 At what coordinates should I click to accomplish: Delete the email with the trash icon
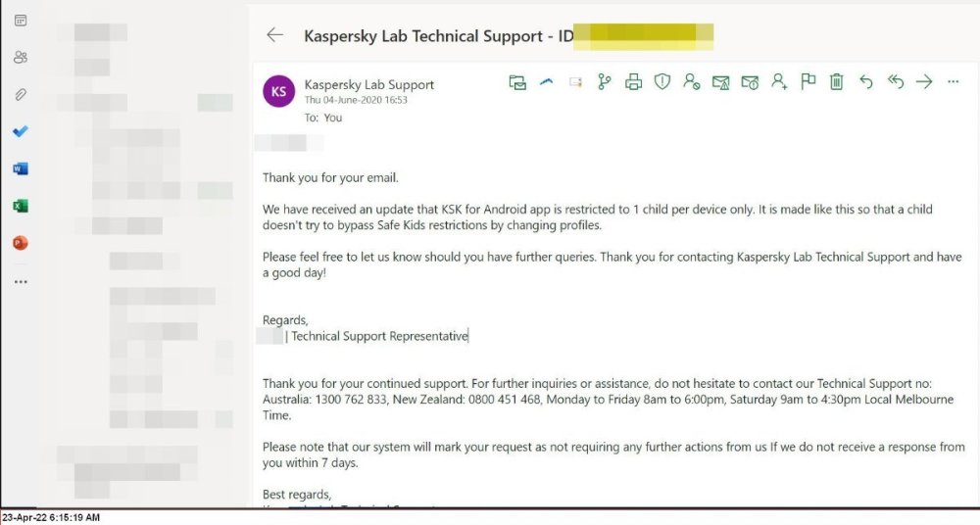[836, 82]
